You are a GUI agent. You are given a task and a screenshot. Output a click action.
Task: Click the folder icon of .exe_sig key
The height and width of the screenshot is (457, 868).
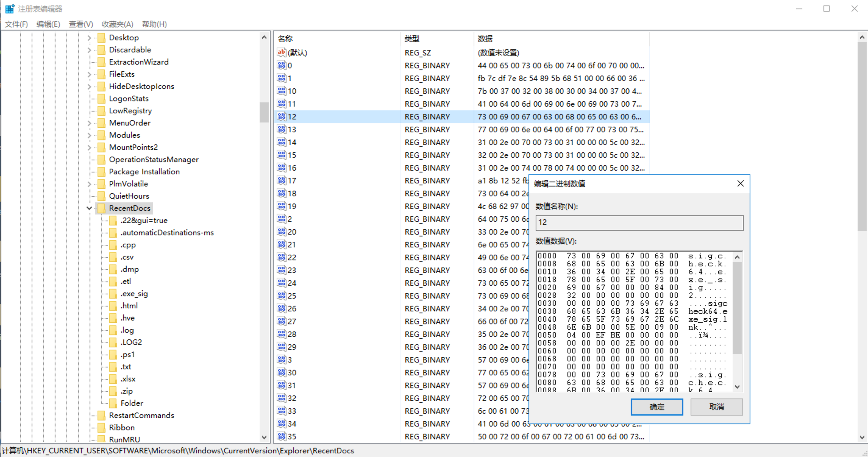[113, 294]
